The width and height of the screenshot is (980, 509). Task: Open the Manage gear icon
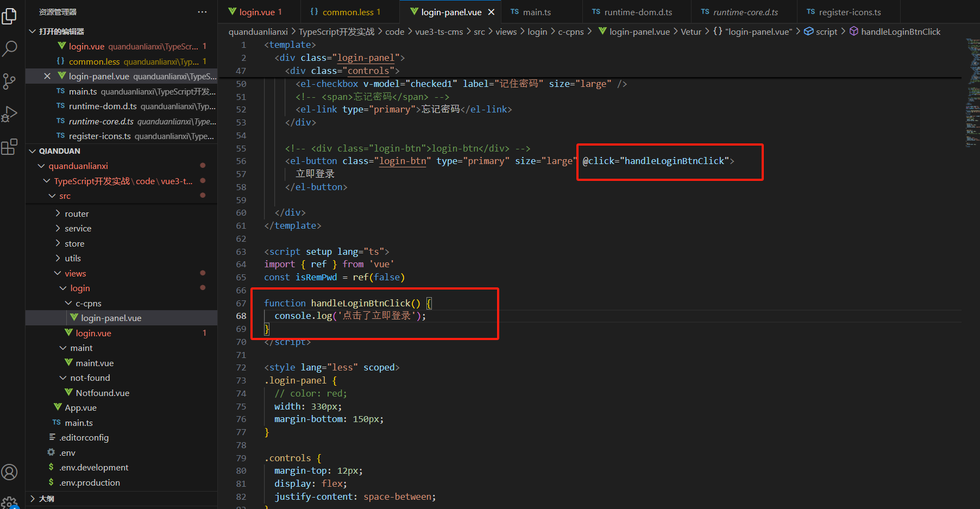[x=10, y=502]
